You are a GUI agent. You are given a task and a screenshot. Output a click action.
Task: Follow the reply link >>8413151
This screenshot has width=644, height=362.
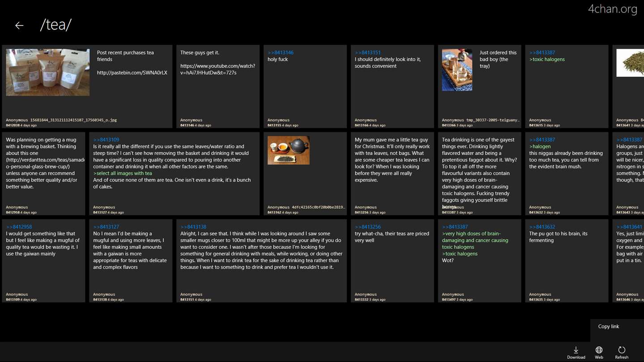click(368, 53)
